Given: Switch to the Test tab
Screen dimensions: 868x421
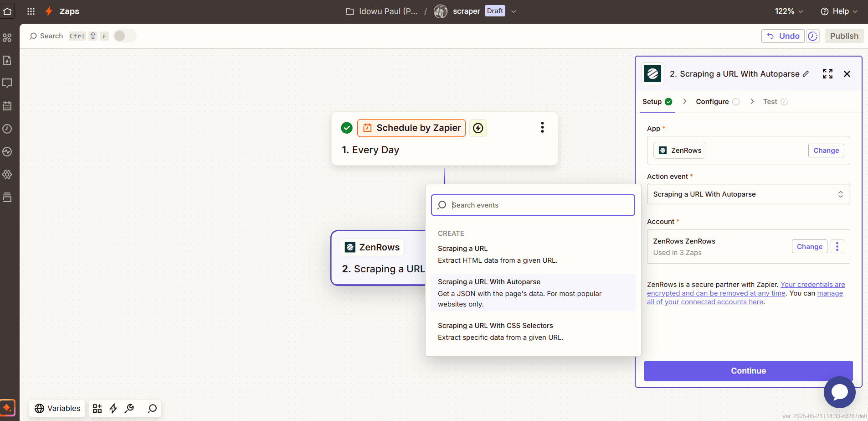Looking at the screenshot, I should tap(775, 102).
